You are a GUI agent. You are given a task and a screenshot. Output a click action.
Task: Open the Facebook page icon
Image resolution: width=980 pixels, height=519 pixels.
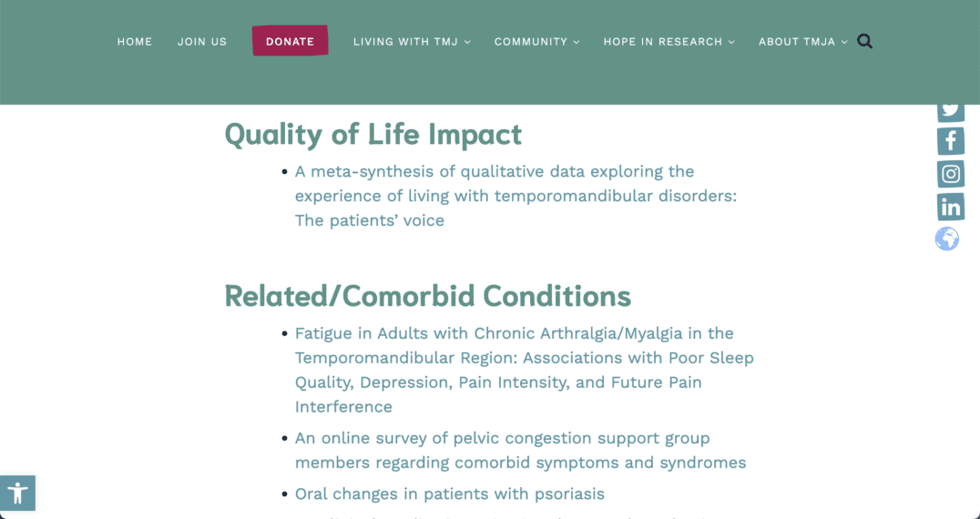pyautogui.click(x=951, y=141)
